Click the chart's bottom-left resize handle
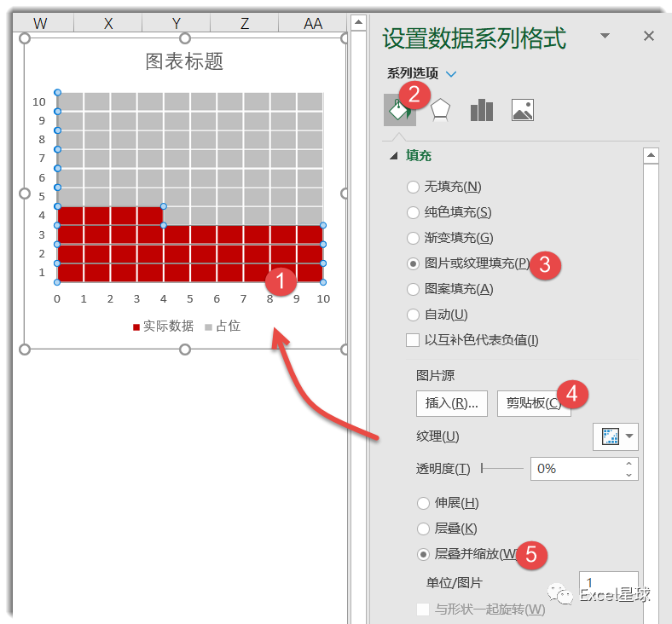This screenshot has width=672, height=624. click(x=25, y=350)
